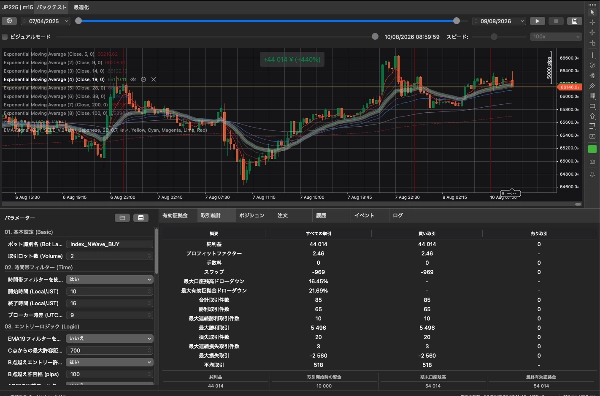600x396 pixels.
Task: Click the 5 408 value in all-trades column
Action: click(318, 328)
